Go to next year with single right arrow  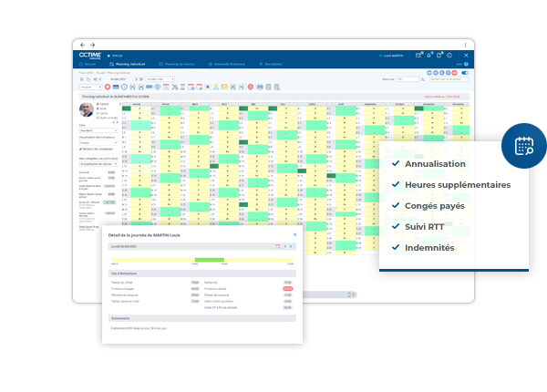[x=136, y=79]
